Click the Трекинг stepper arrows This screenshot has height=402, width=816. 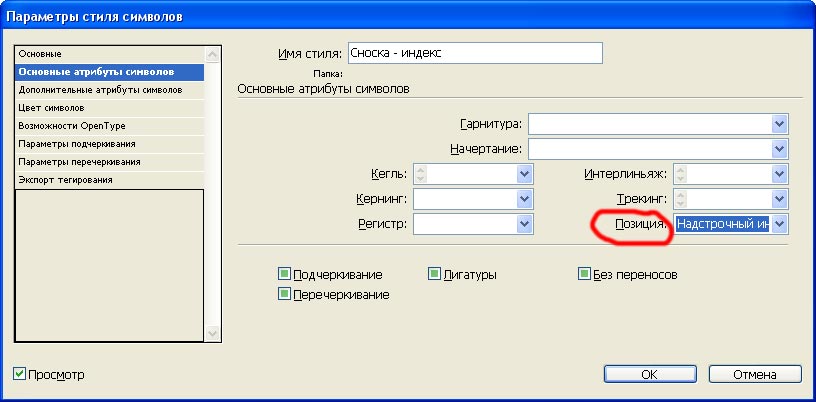[681, 199]
